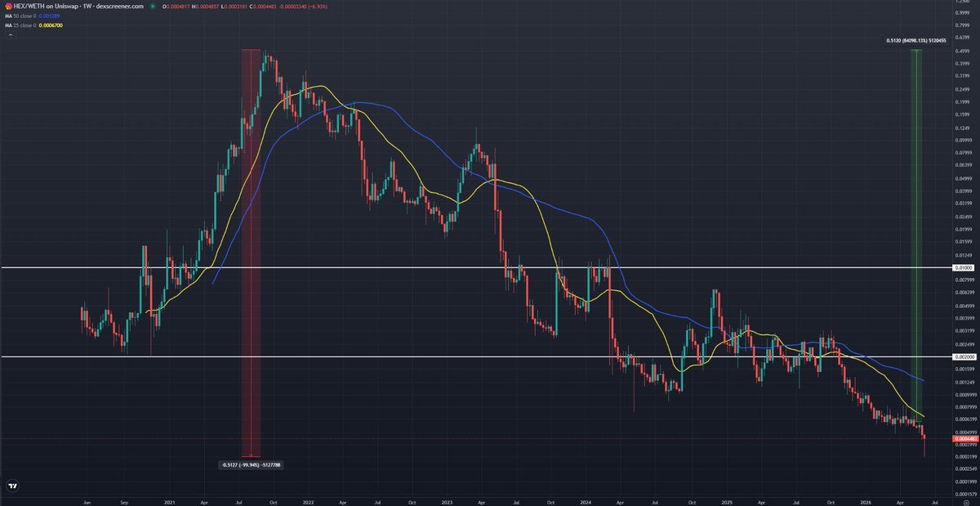This screenshot has height=506, width=980.
Task: Click the Sep label on time axis
Action: click(123, 503)
